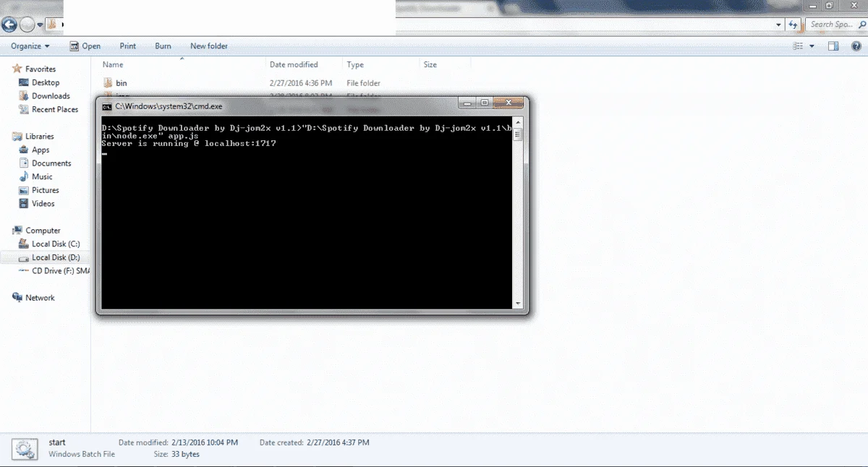Click the cmd.exe title bar icon

[x=107, y=106]
